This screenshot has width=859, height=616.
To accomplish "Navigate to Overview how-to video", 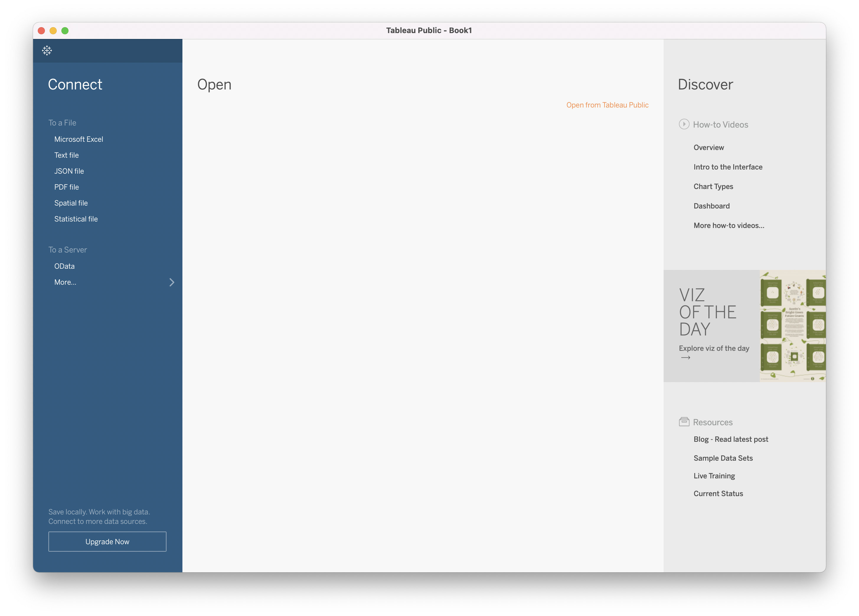I will [x=708, y=147].
